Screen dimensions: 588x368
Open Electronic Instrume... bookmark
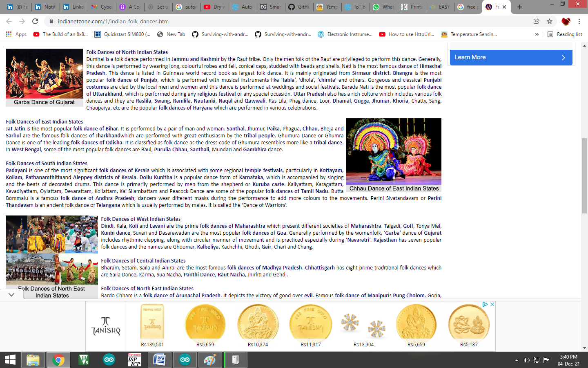point(345,34)
